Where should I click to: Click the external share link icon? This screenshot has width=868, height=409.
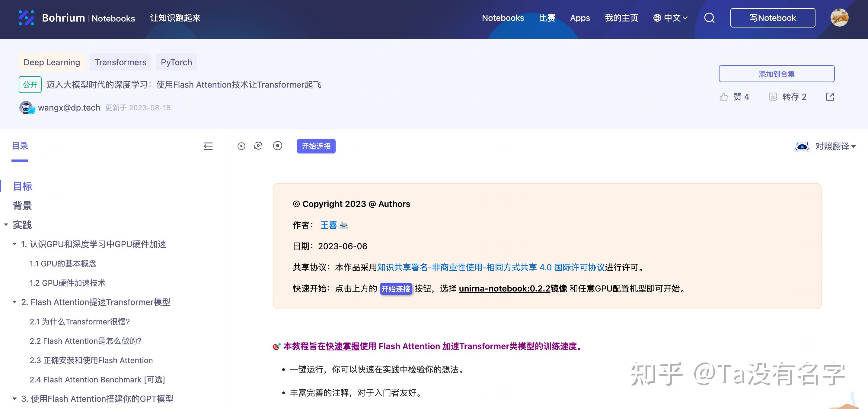[830, 97]
